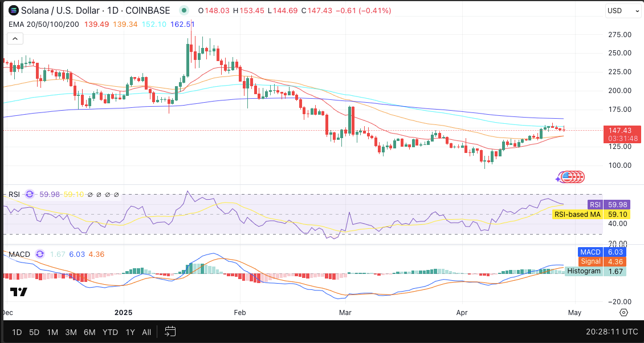Click the 275.00 price axis label

click(619, 35)
